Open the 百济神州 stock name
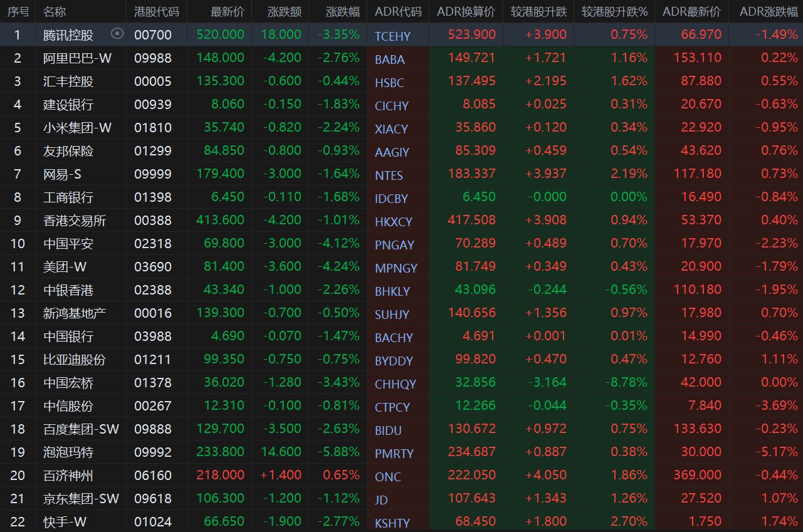 coord(68,476)
